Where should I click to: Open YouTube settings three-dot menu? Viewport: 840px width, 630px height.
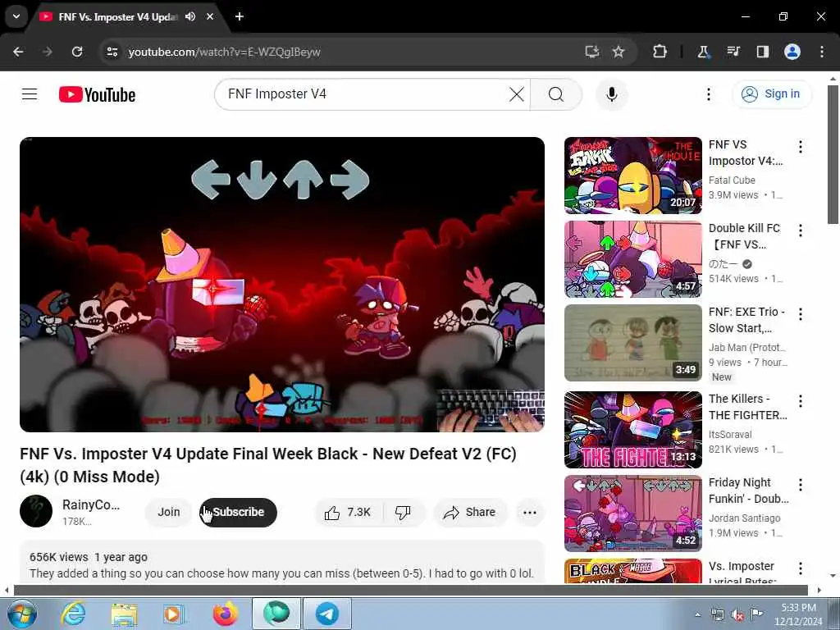(x=708, y=94)
